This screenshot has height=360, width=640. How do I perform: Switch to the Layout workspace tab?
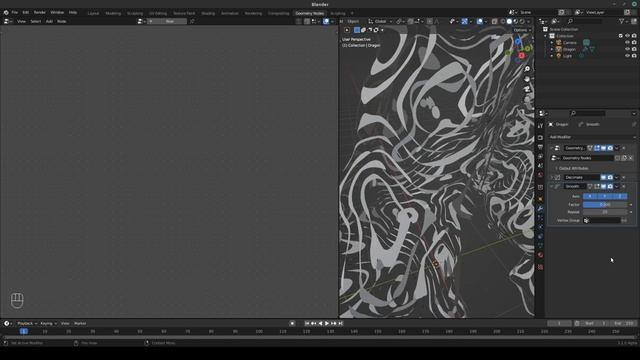pos(93,13)
